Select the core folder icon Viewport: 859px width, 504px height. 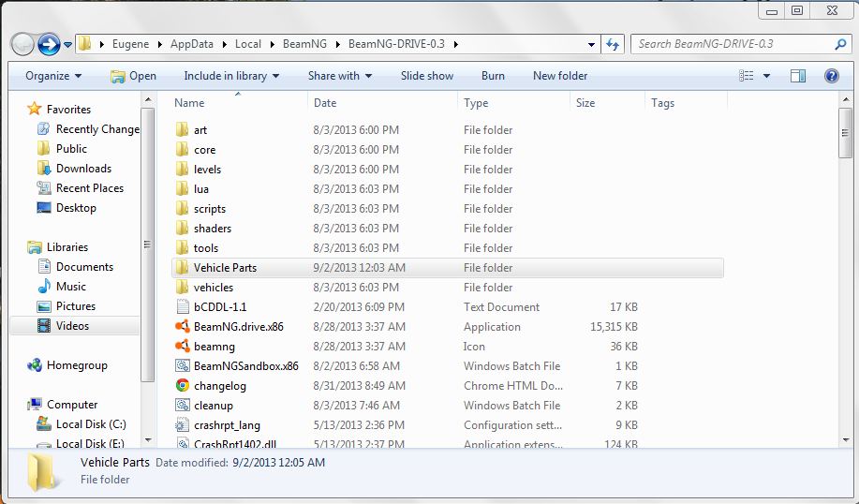tap(183, 150)
